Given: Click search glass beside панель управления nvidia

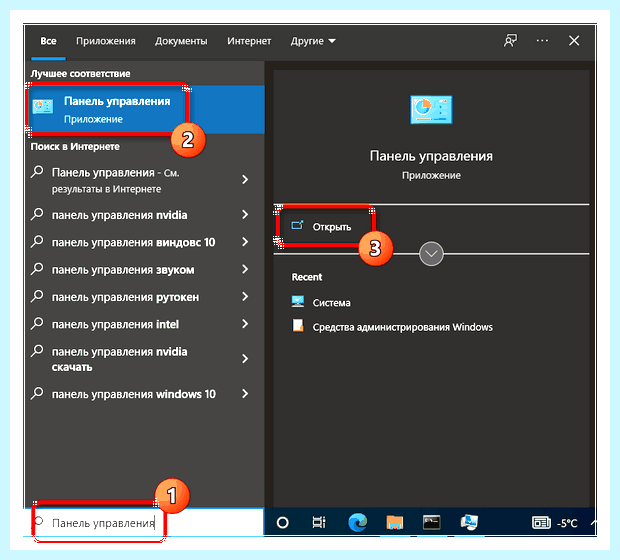Looking at the screenshot, I should pos(37,214).
